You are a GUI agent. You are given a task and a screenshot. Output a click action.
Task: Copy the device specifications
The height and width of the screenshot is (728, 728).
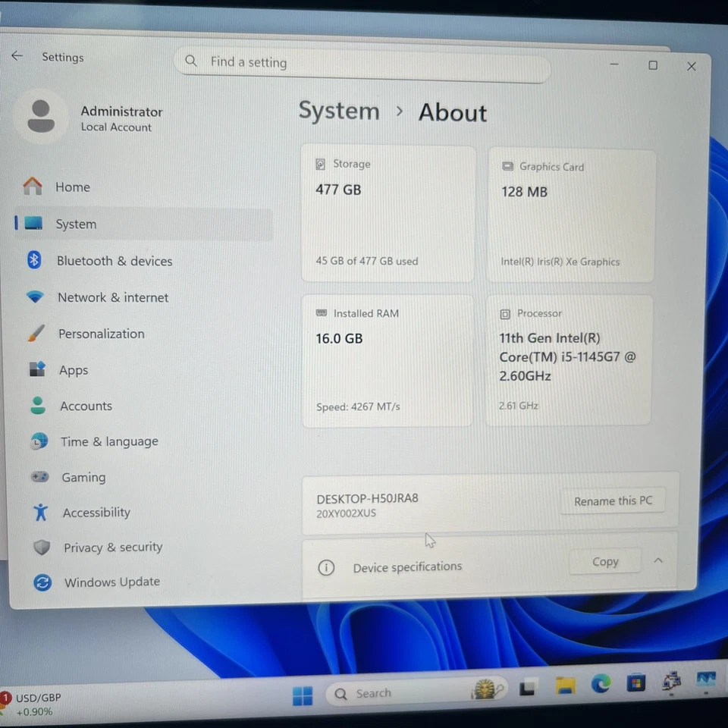pyautogui.click(x=604, y=561)
